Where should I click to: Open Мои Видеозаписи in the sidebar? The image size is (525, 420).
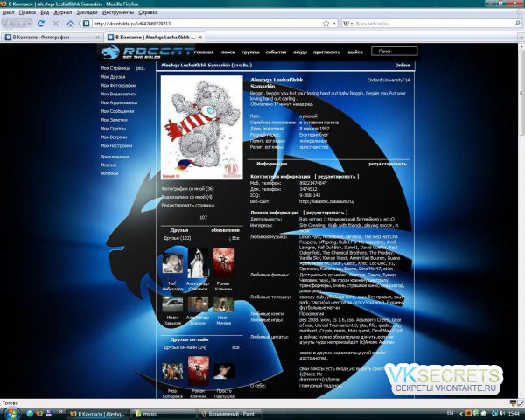click(118, 94)
